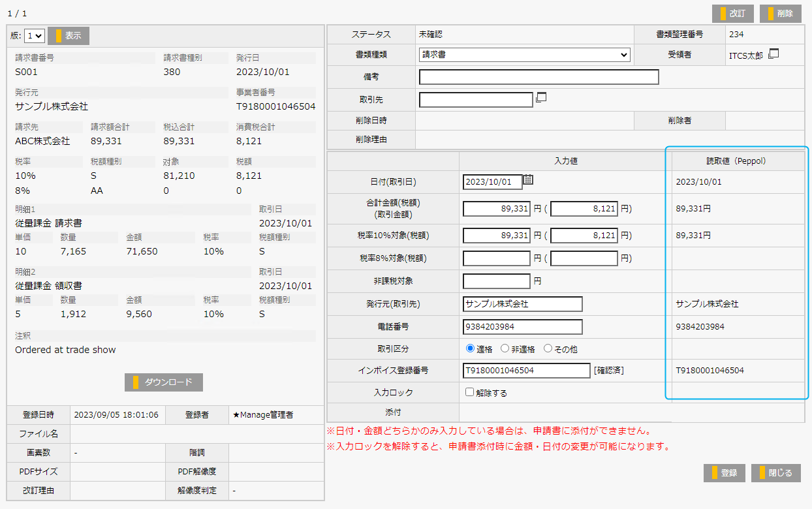Choose the 非適格 option for 取引区分
812x509 pixels.
tap(504, 348)
